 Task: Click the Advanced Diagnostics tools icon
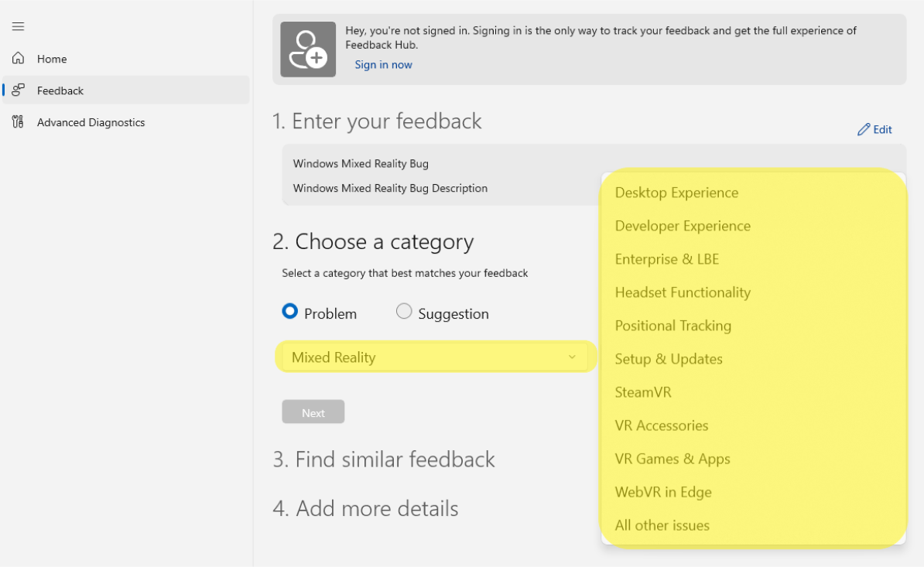coord(19,122)
